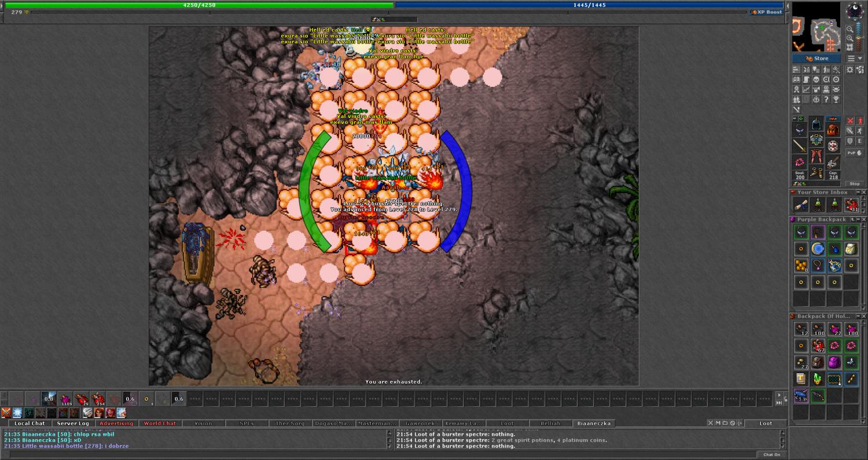Click the XP Boost button

[x=766, y=12]
